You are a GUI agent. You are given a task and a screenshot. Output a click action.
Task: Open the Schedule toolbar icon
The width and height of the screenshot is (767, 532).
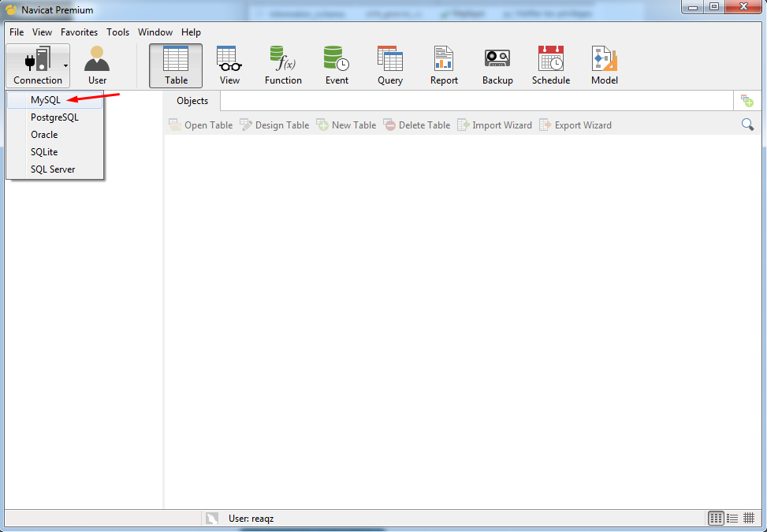click(551, 65)
